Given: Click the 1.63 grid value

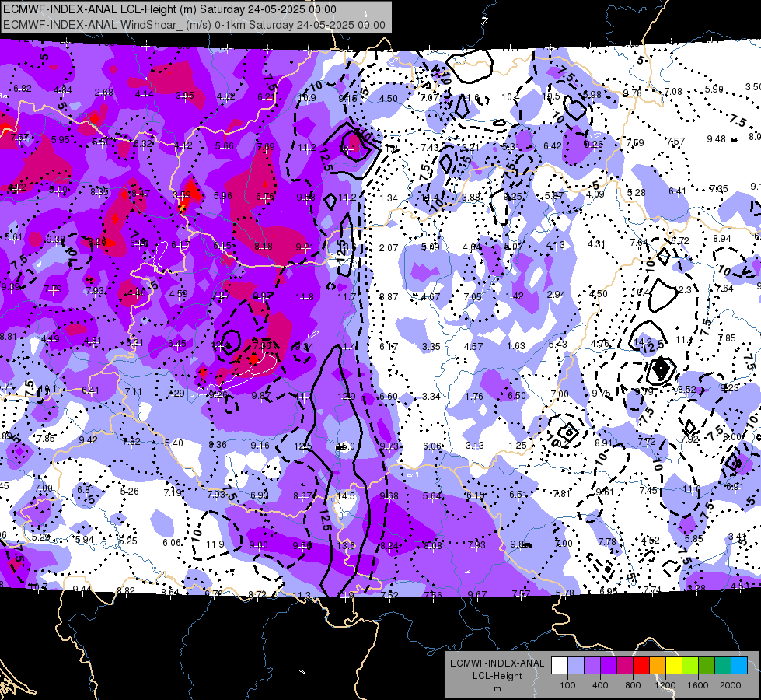Looking at the screenshot, I should click(516, 346).
